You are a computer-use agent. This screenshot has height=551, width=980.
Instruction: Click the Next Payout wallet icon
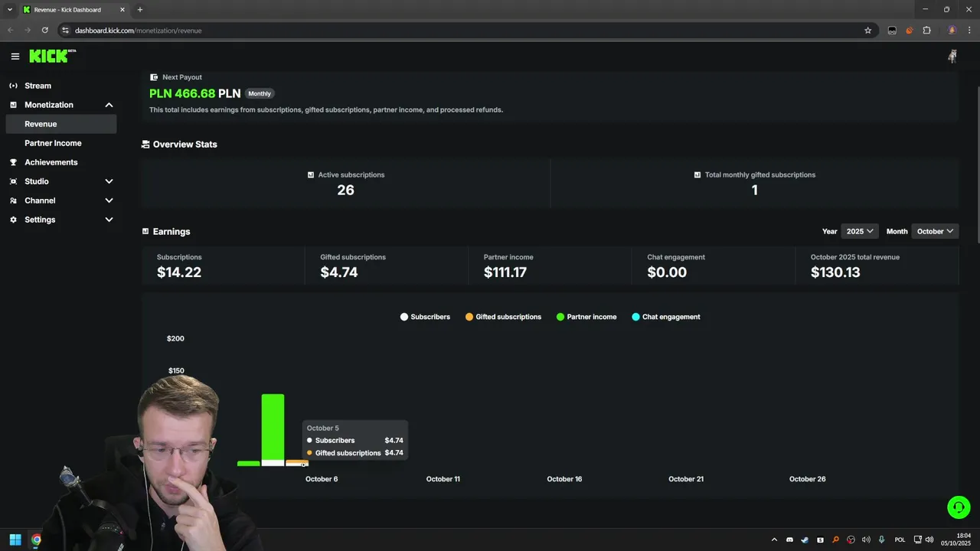pos(154,77)
